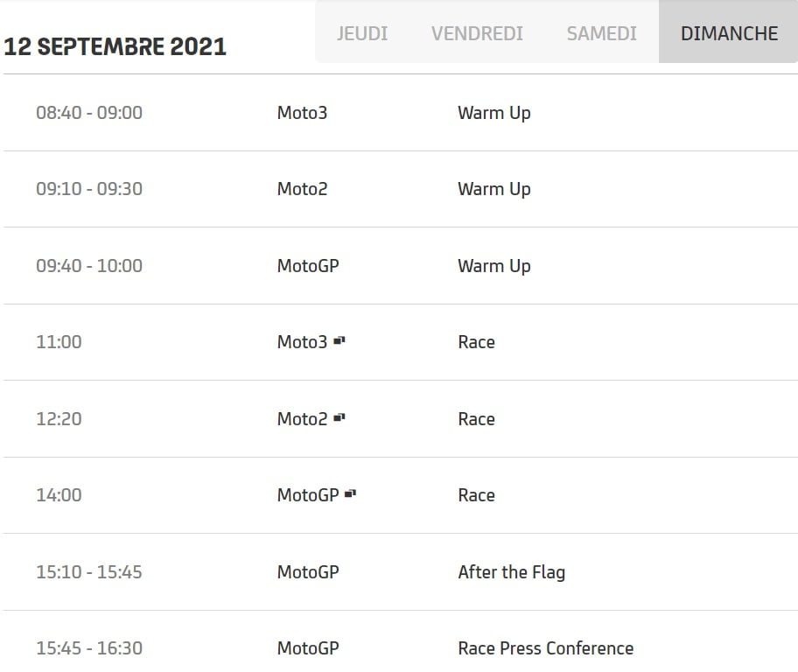798x672 pixels.
Task: Open the SAMEDI schedule tab
Action: coord(601,33)
